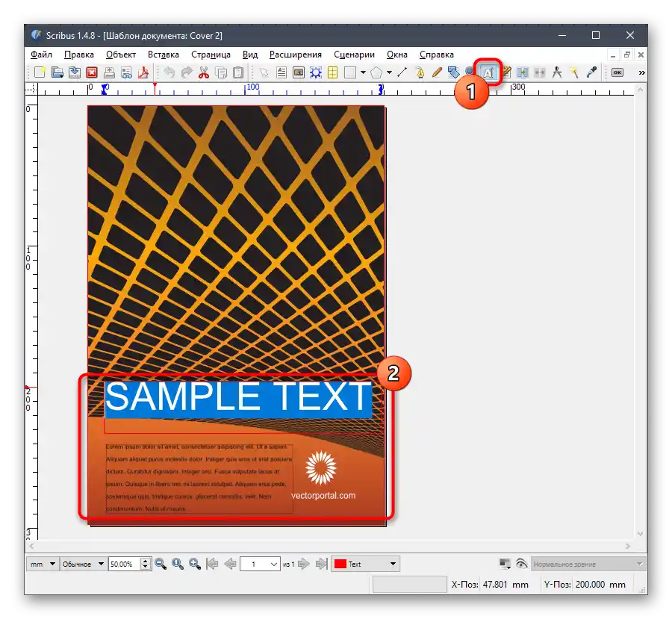Click the New document icon
Viewport: 672px width, 619px height.
[x=40, y=72]
